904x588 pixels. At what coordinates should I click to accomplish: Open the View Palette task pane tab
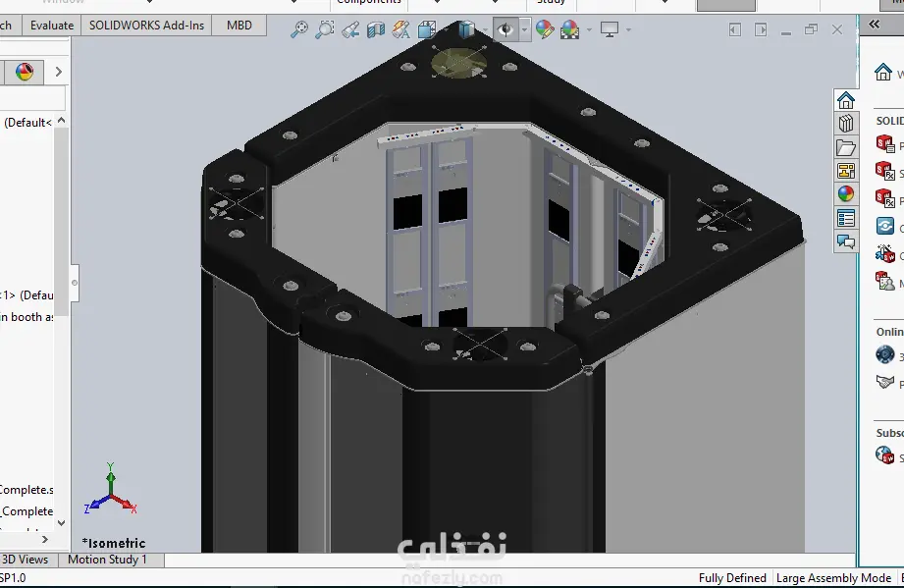point(846,171)
